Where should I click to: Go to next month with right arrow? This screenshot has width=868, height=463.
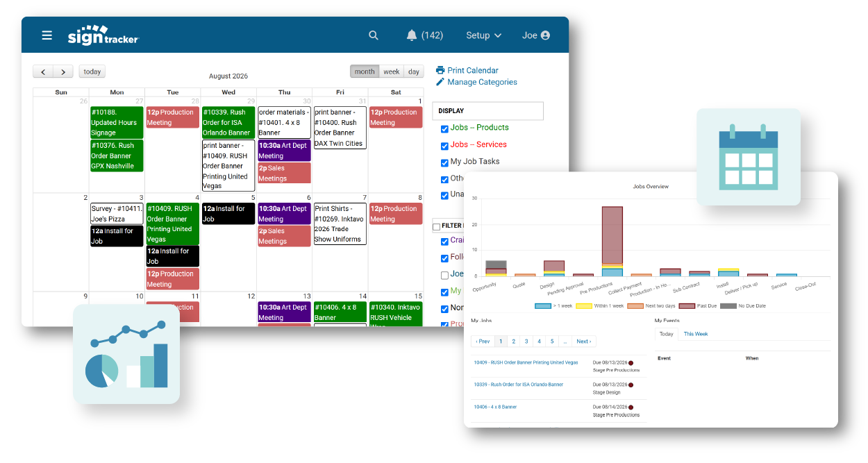tap(63, 71)
